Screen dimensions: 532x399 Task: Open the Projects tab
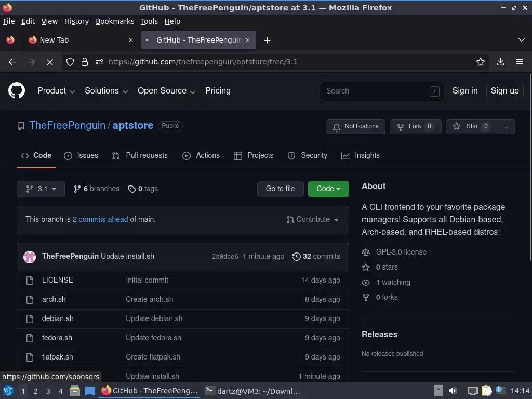tap(254, 155)
